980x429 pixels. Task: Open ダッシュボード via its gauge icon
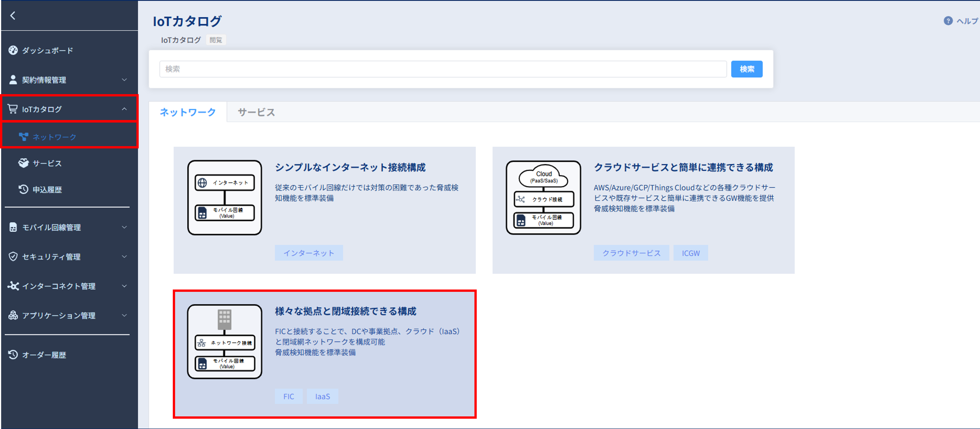pyautogui.click(x=13, y=50)
